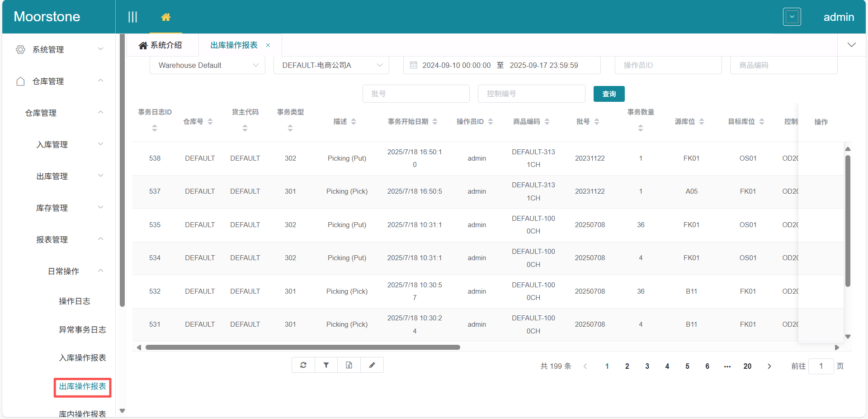868x419 pixels.
Task: Go to page 2 of the results
Action: [x=627, y=366]
